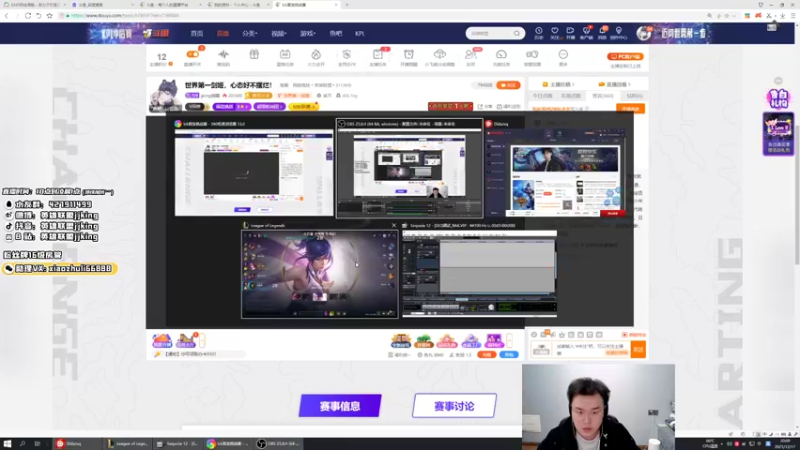Open the followed heart icon in header

pyautogui.click(x=555, y=33)
